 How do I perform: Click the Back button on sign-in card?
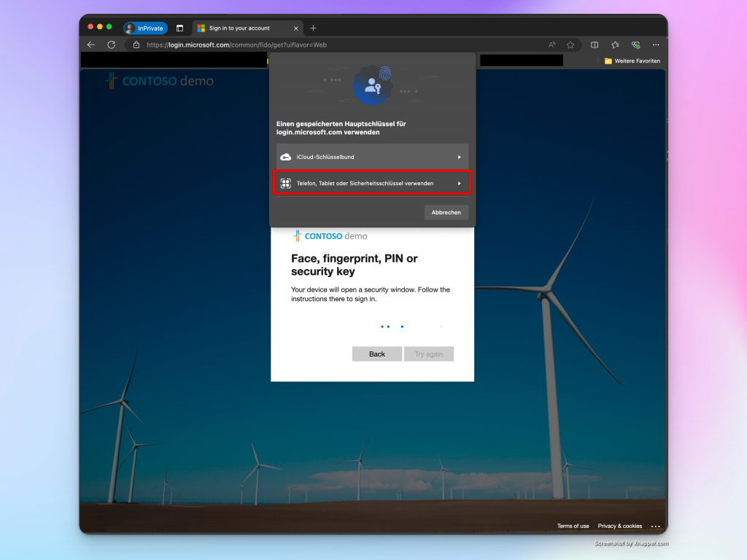point(376,354)
